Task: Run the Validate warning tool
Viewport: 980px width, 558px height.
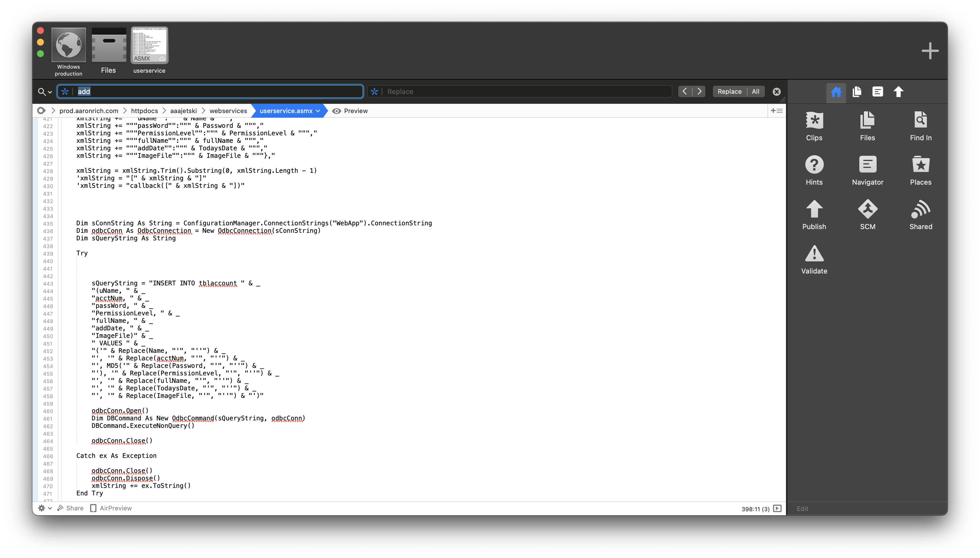Action: pos(814,254)
